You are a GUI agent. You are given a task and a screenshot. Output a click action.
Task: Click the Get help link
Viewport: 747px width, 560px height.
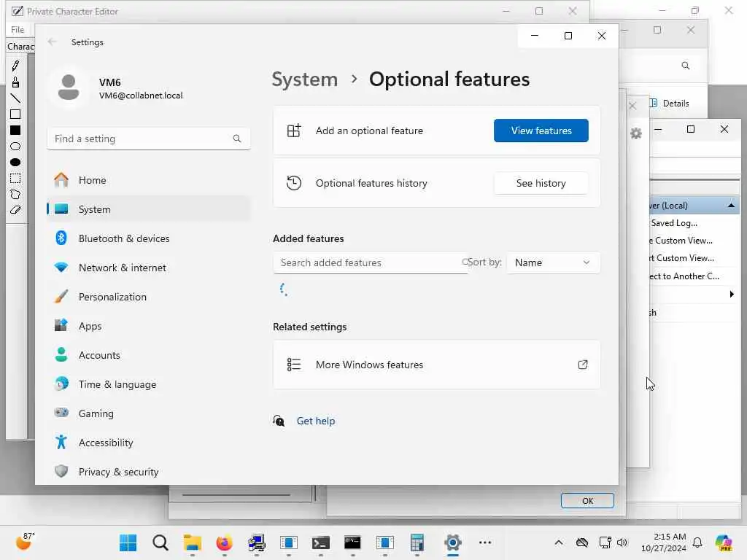click(x=316, y=421)
